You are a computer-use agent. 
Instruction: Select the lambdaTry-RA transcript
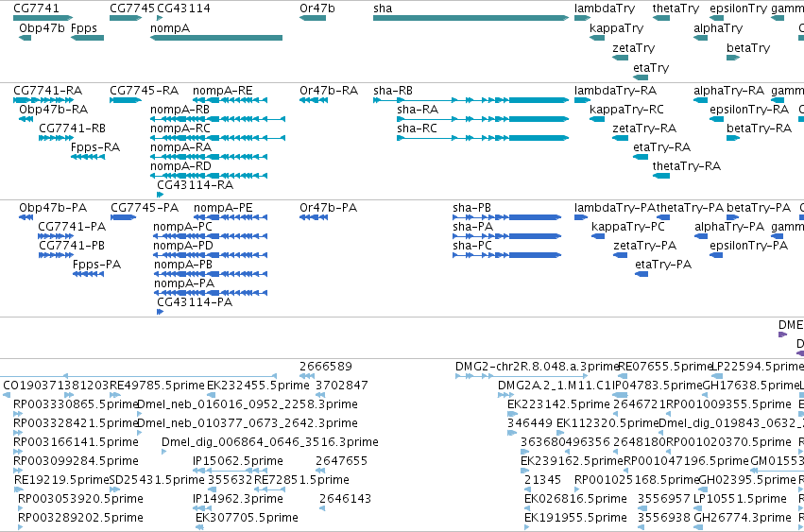click(x=582, y=100)
